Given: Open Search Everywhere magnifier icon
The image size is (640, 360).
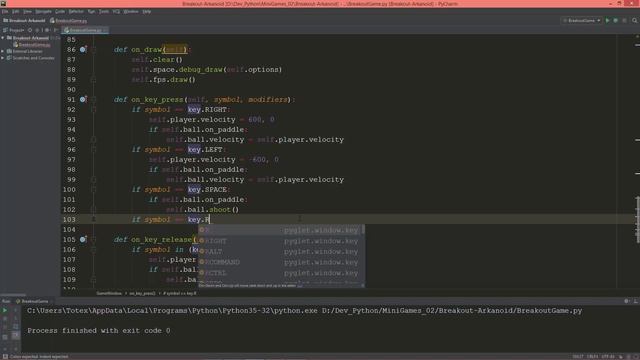Looking at the screenshot, I should (x=635, y=20).
